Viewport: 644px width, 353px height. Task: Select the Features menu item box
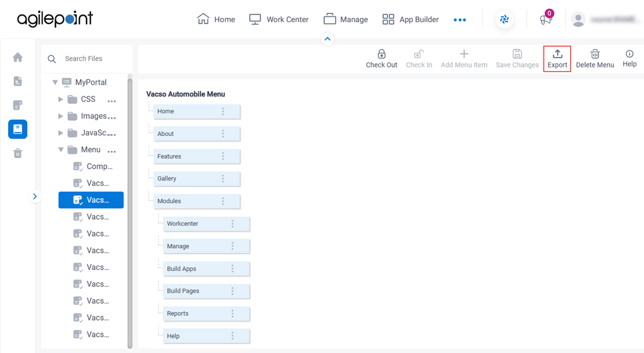tap(197, 156)
